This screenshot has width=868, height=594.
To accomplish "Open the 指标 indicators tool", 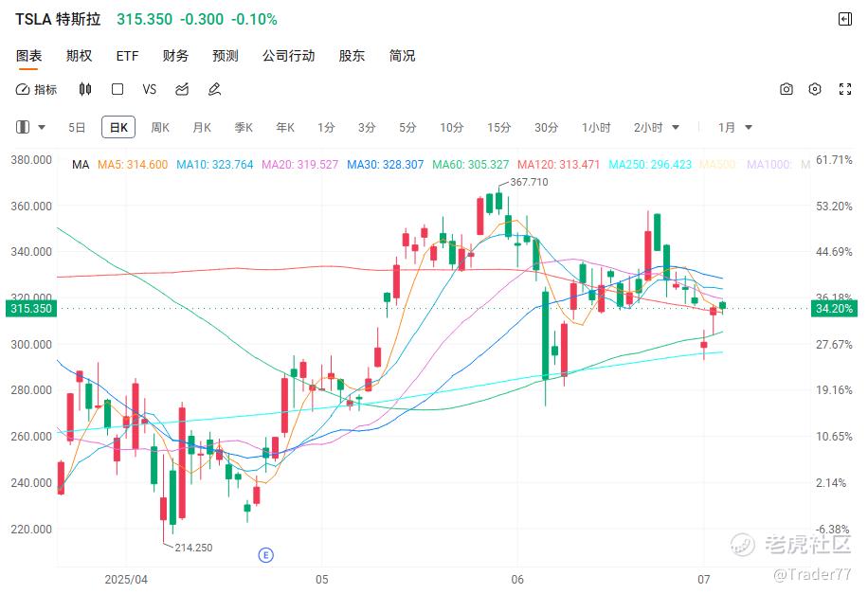I will [37, 89].
